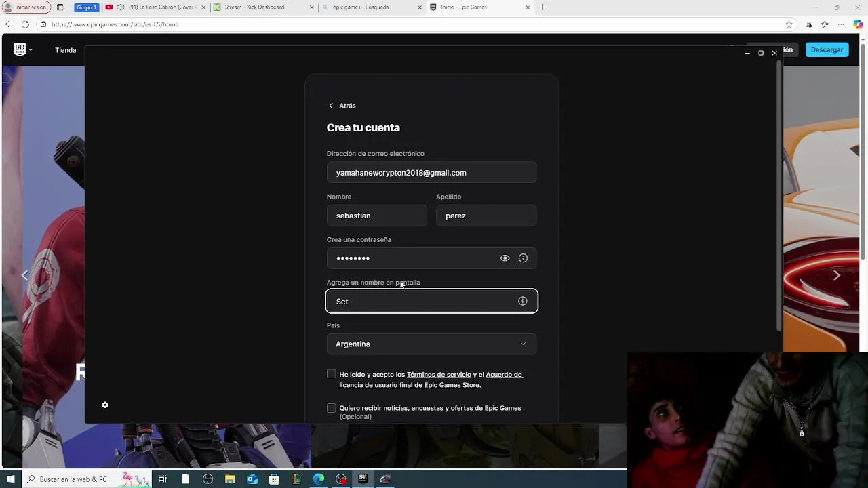Open favorites list icon in toolbar

click(x=825, y=24)
